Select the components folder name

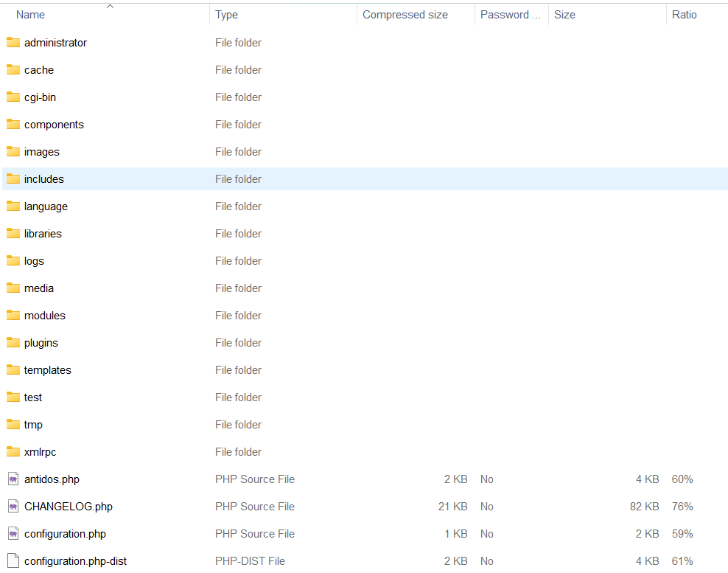coord(54,125)
